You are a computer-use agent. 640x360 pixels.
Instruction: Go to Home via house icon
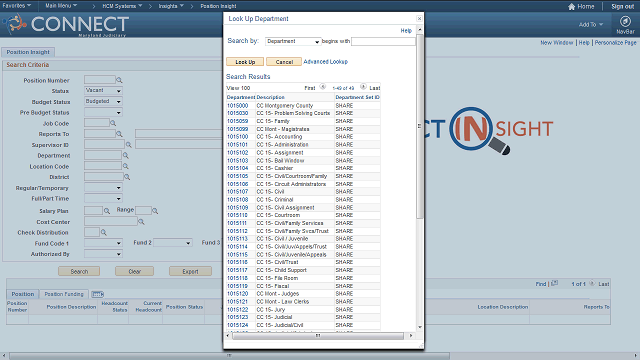[571, 7]
